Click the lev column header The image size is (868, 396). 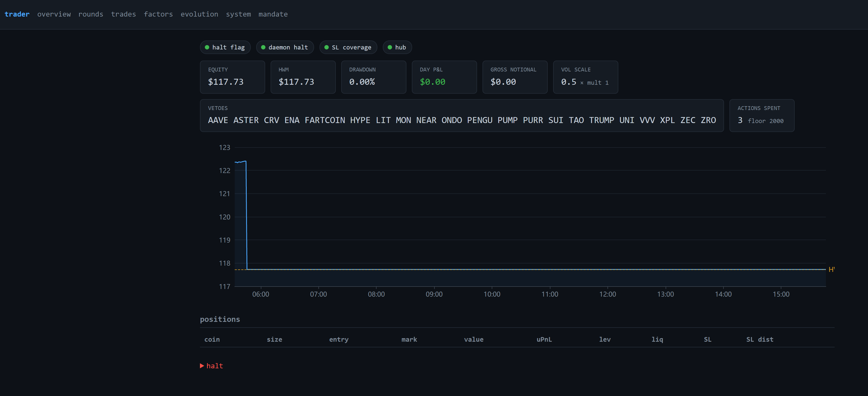(605, 339)
